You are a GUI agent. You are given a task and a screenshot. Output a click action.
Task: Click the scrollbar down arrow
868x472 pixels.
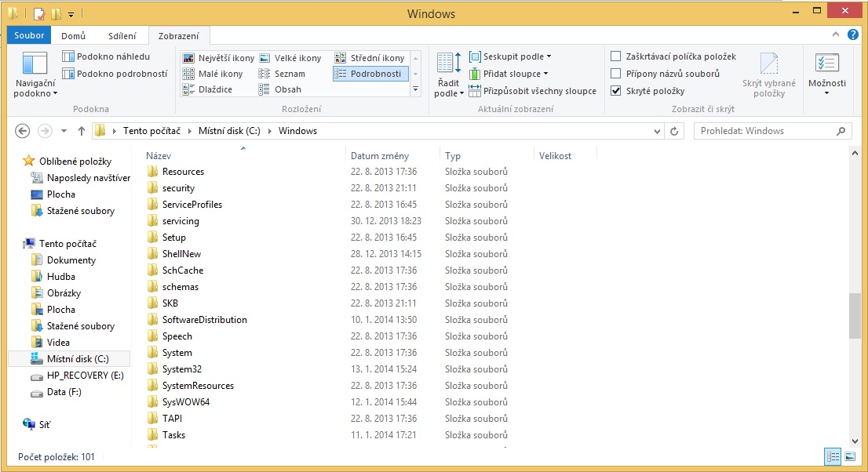pyautogui.click(x=855, y=441)
